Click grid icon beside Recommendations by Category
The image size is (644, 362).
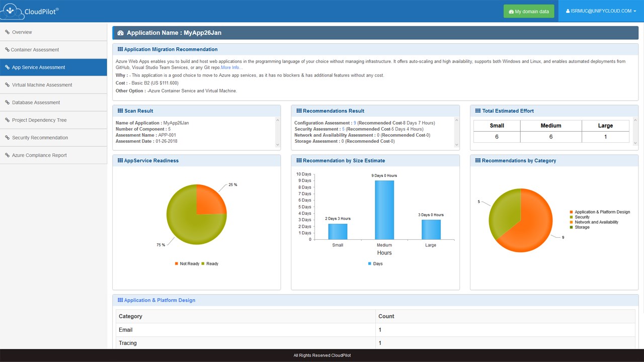[x=478, y=160]
